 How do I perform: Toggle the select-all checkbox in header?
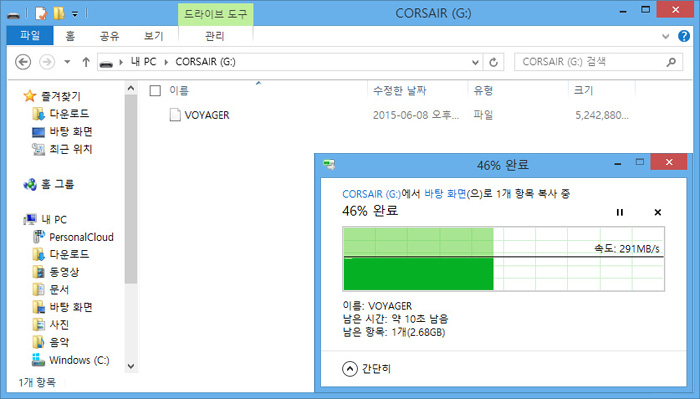(x=155, y=91)
